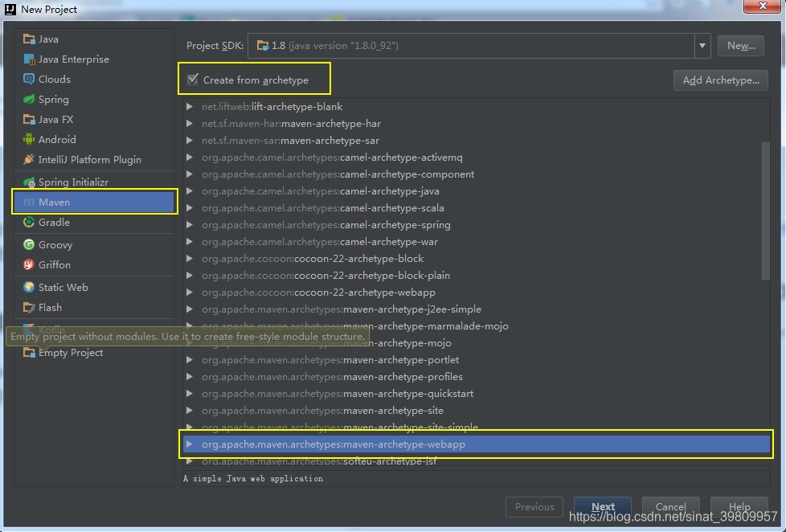Click the Spring leaf icon
The height and width of the screenshot is (532, 786).
(x=29, y=100)
